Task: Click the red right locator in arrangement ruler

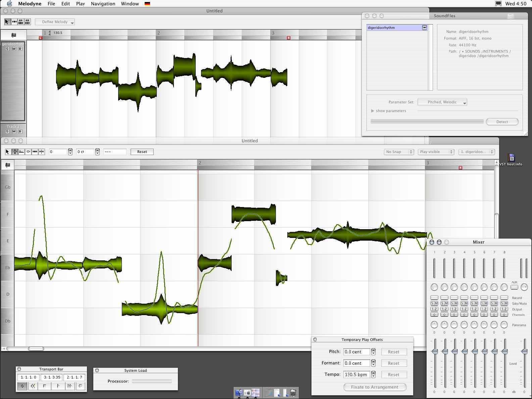Action: (289, 38)
